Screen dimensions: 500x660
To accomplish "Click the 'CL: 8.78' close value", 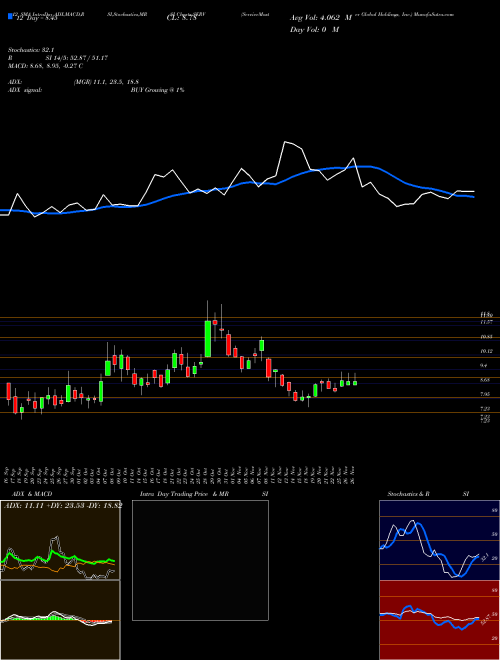I will 181,18.
